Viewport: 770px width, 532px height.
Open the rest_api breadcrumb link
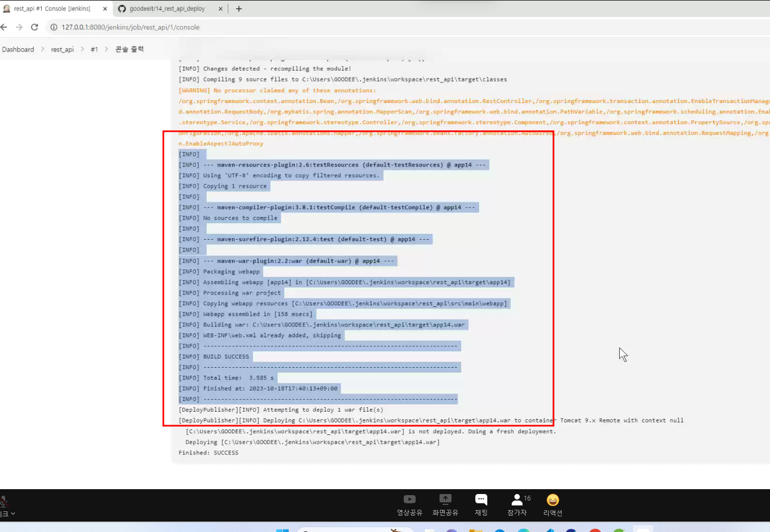(x=62, y=49)
